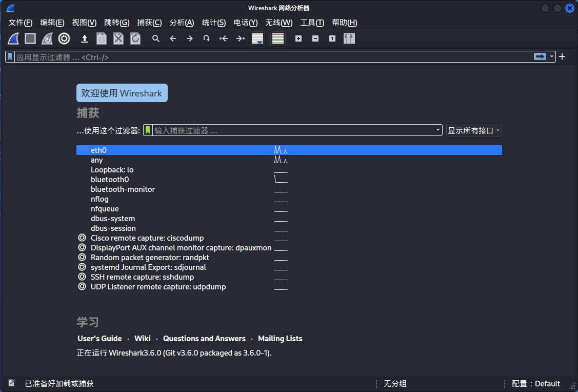
Task: Start capturing packets with the shark fin icon
Action: [x=14, y=38]
